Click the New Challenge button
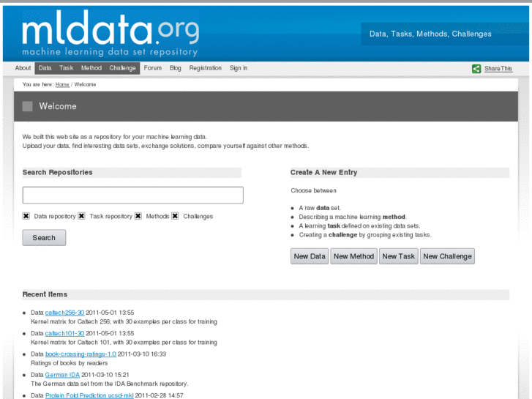Viewport: 532px width, 399px height. tap(447, 256)
